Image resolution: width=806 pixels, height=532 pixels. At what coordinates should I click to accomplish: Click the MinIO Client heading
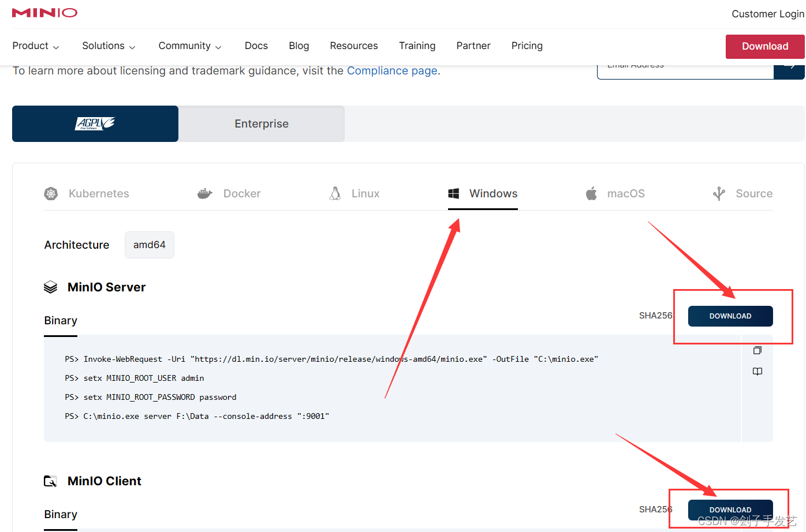(x=105, y=481)
